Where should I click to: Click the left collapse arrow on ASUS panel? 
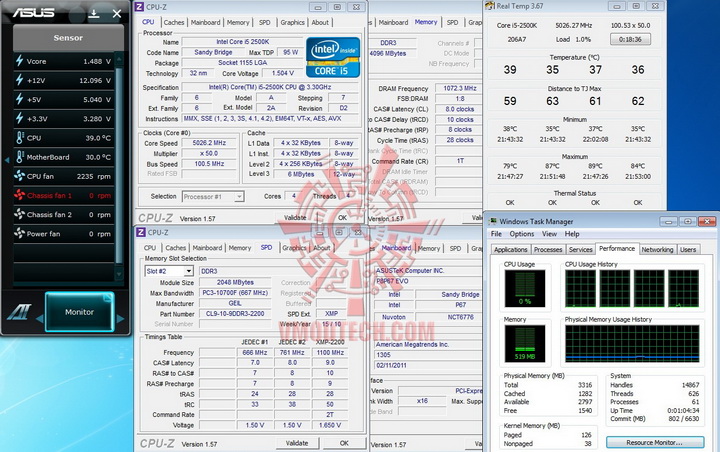tap(7, 160)
